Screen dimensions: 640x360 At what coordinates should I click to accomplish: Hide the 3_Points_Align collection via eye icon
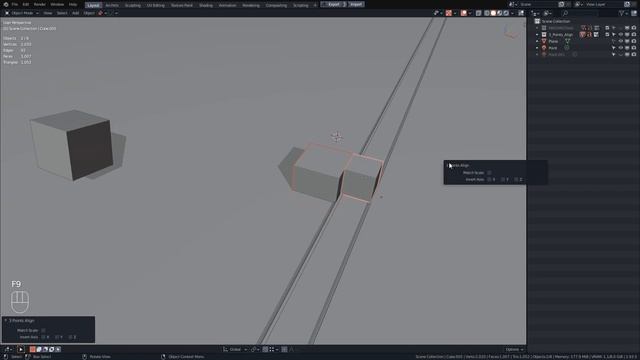coord(620,35)
